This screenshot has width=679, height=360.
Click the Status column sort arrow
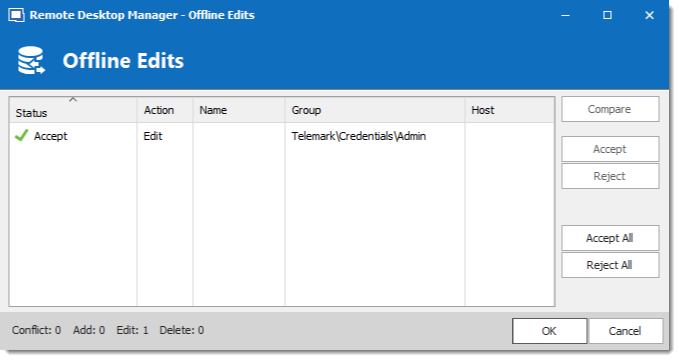[73, 100]
